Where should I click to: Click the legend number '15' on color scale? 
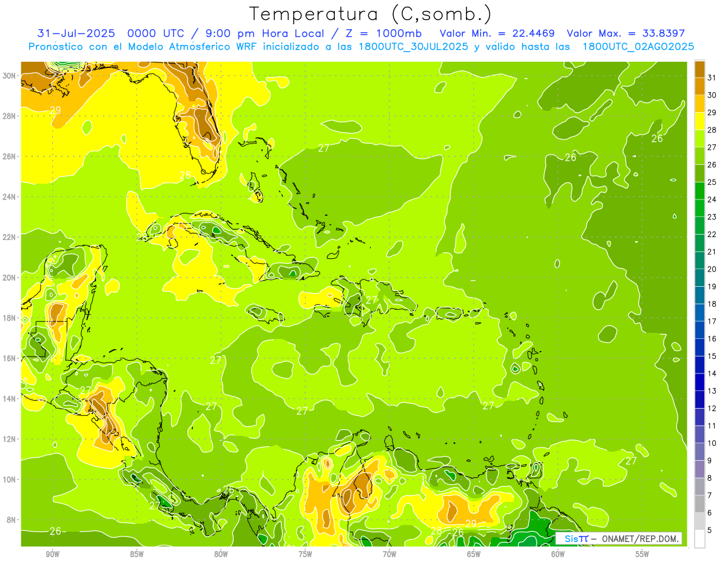[x=712, y=356]
